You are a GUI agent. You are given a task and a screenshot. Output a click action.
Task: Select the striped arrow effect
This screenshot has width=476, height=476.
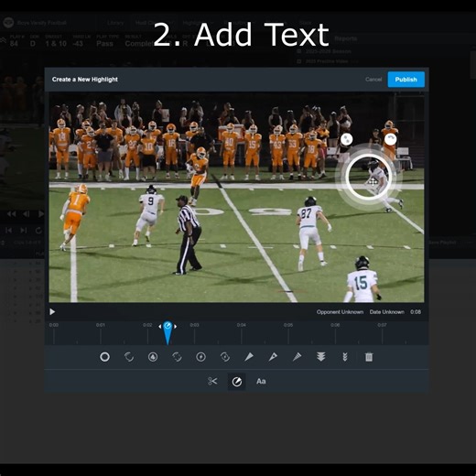point(297,357)
